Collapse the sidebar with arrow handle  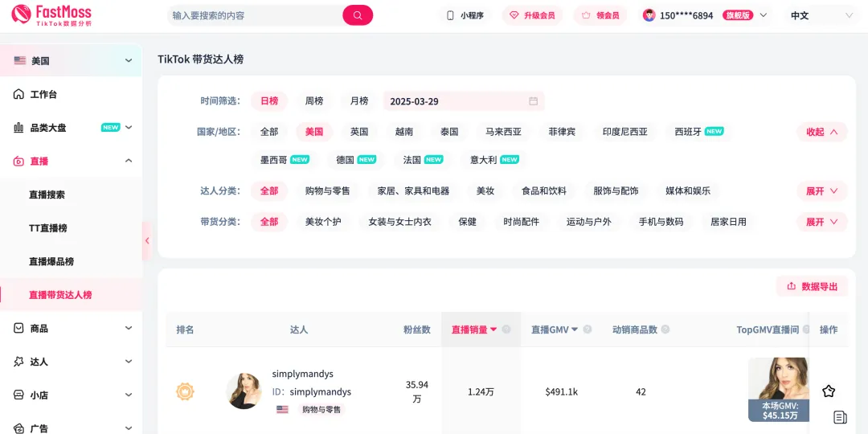point(147,241)
